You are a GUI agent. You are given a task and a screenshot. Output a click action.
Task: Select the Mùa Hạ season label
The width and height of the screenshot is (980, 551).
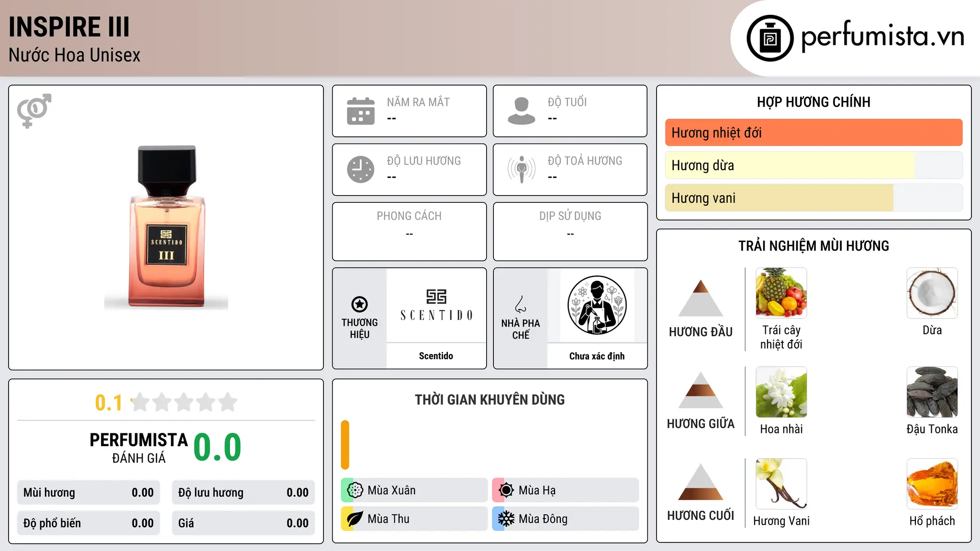pyautogui.click(x=537, y=490)
